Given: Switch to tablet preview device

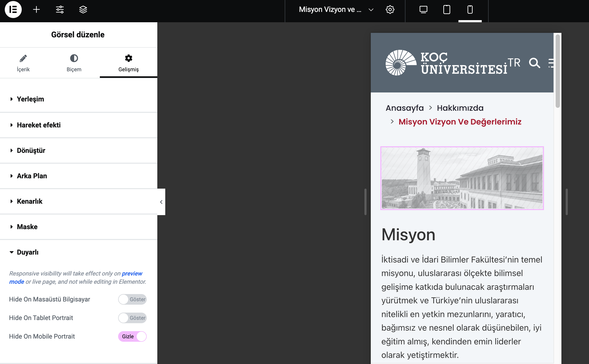Looking at the screenshot, I should click(447, 10).
